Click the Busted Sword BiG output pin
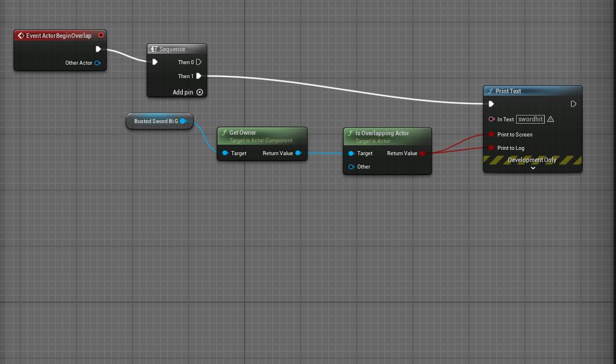 pos(183,121)
